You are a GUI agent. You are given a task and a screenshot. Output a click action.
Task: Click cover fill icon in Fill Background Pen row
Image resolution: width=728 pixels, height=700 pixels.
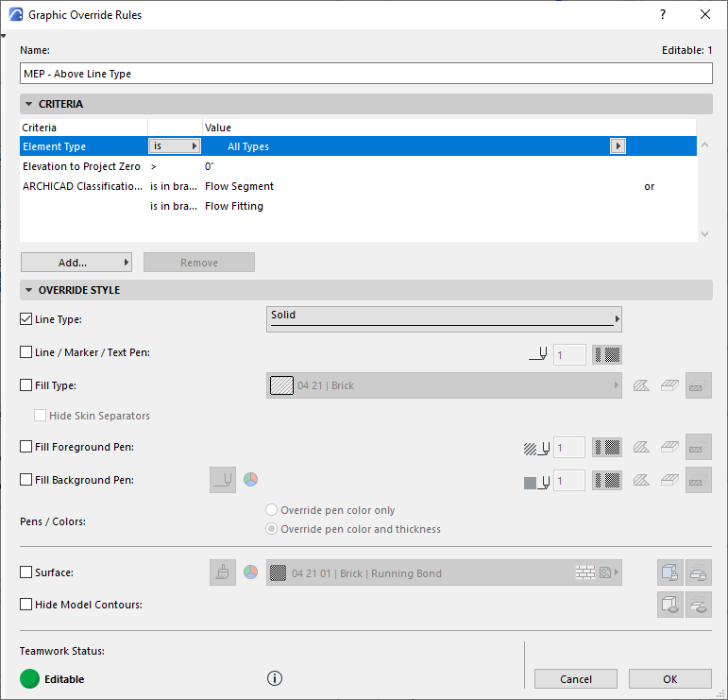(x=669, y=480)
